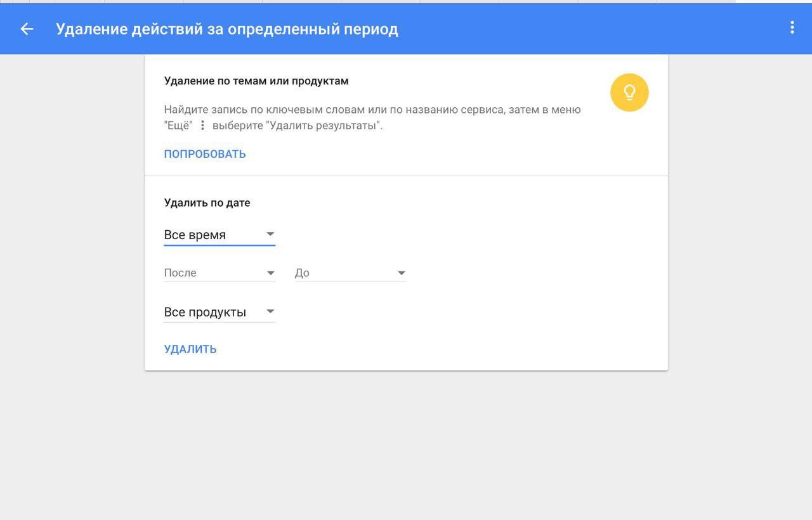Image resolution: width=812 pixels, height=520 pixels.
Task: Click the "Удалить по дате" section heading
Action: (x=207, y=203)
